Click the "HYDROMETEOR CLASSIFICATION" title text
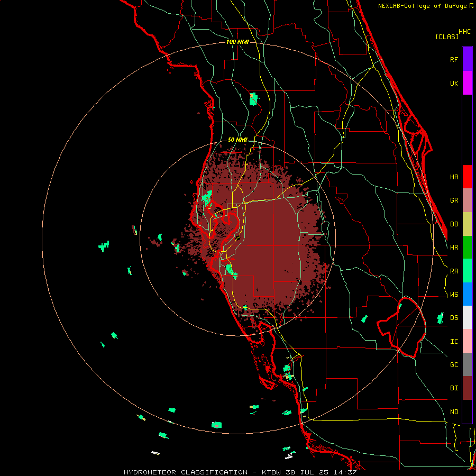Screen dimensions: 476x476 tap(186, 472)
